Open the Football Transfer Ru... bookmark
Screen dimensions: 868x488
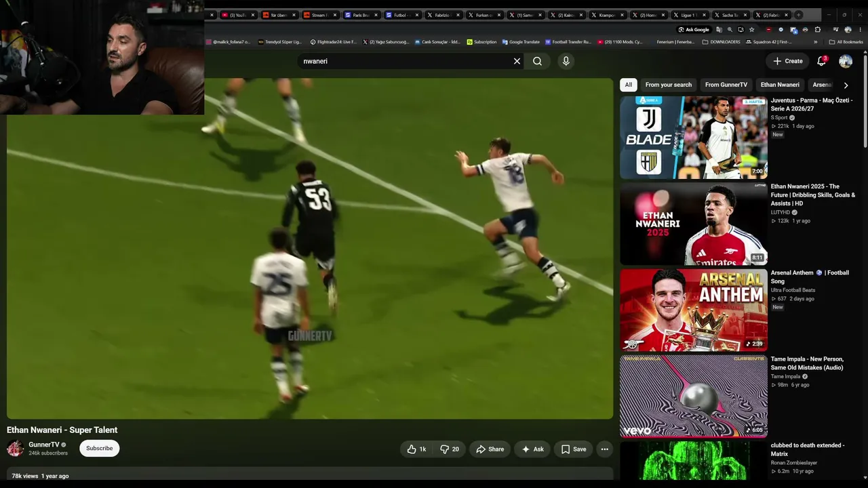coord(568,42)
